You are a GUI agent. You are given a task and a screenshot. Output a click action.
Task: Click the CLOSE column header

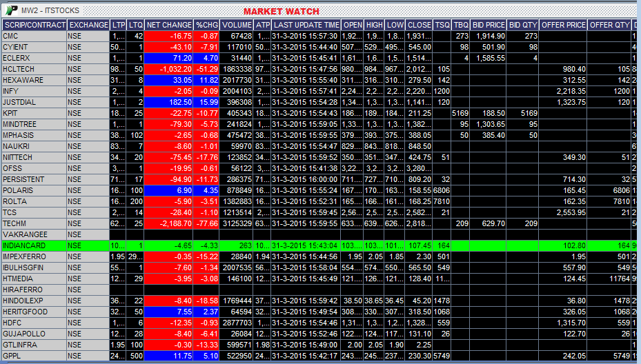click(x=419, y=25)
